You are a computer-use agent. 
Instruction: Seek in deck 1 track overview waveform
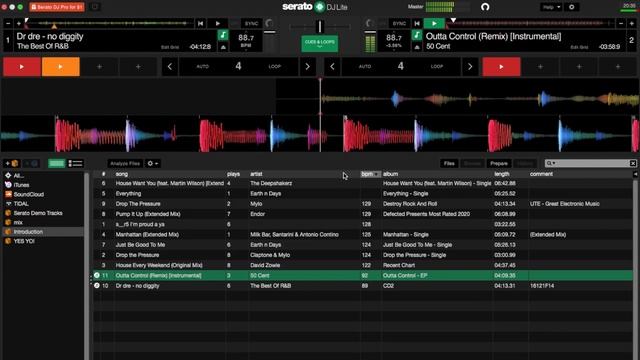coord(109,24)
